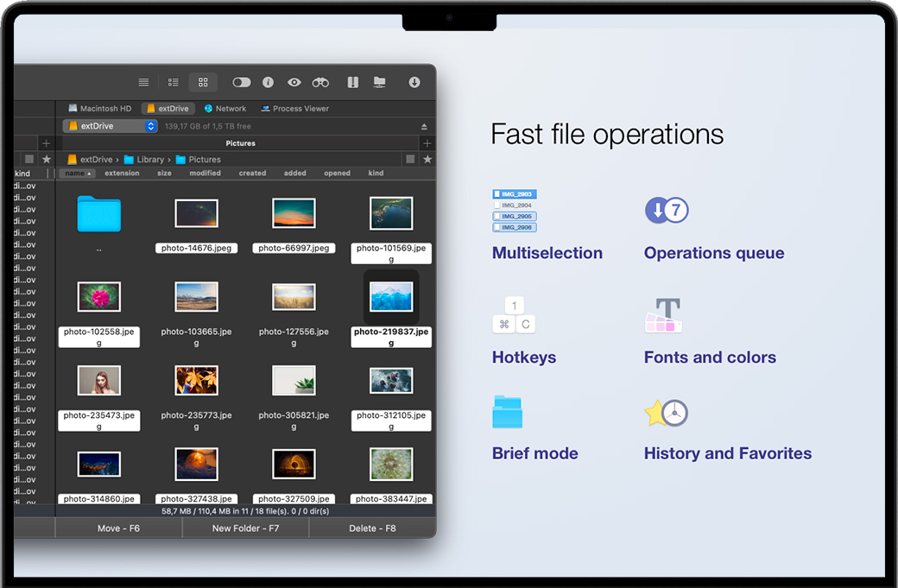Image resolution: width=898 pixels, height=588 pixels.
Task: Select the photo-219837.jpeg thumbnail
Action: 390,297
